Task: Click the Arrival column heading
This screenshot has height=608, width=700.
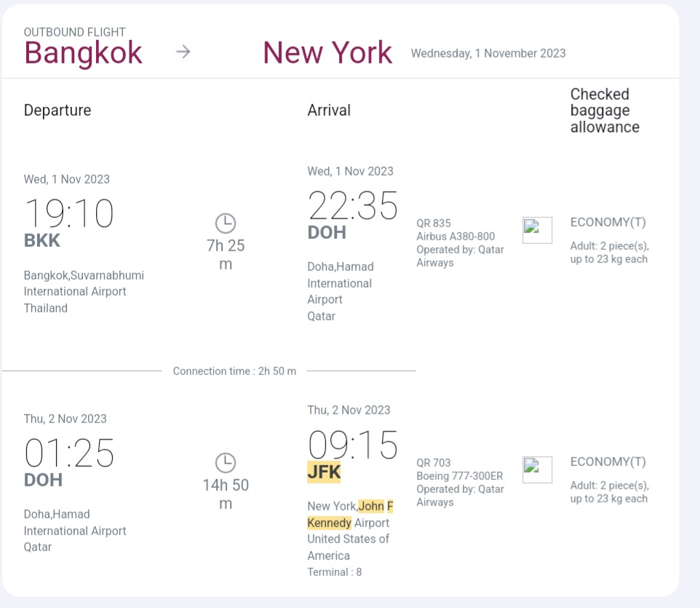Action: click(x=329, y=110)
